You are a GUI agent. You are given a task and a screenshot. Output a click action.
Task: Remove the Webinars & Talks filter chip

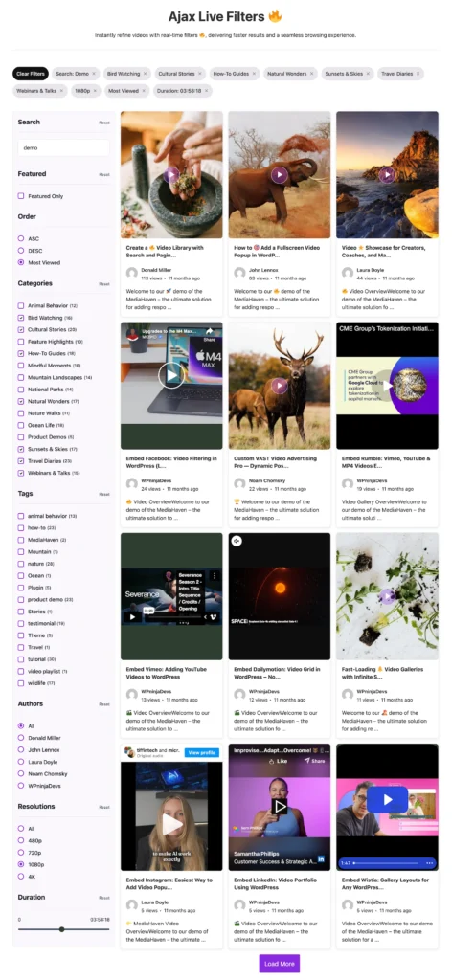tap(61, 91)
